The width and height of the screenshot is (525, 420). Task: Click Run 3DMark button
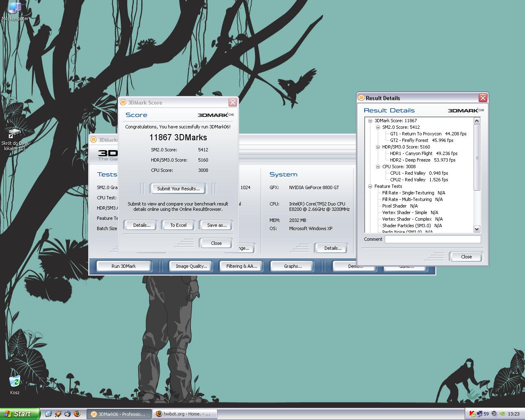click(x=123, y=266)
